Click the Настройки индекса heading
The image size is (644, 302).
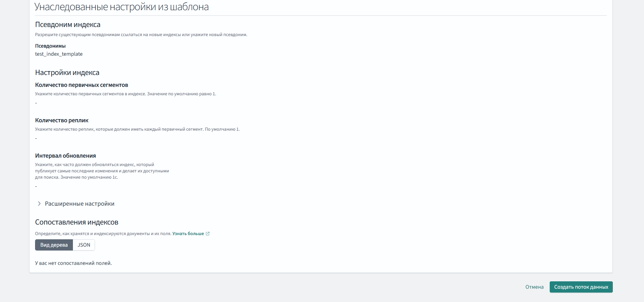[x=67, y=73]
